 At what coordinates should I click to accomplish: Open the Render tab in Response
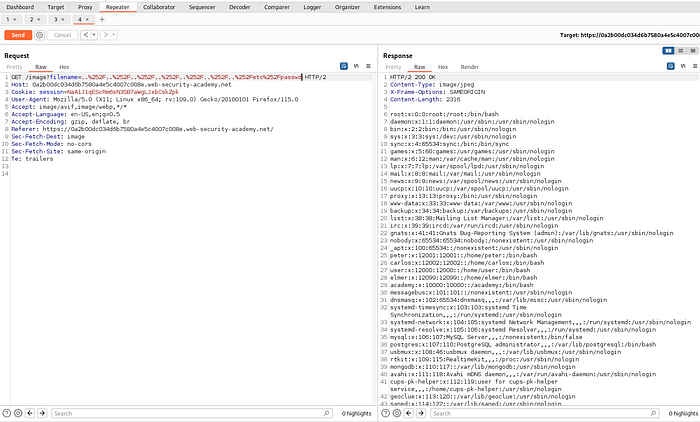(x=469, y=66)
